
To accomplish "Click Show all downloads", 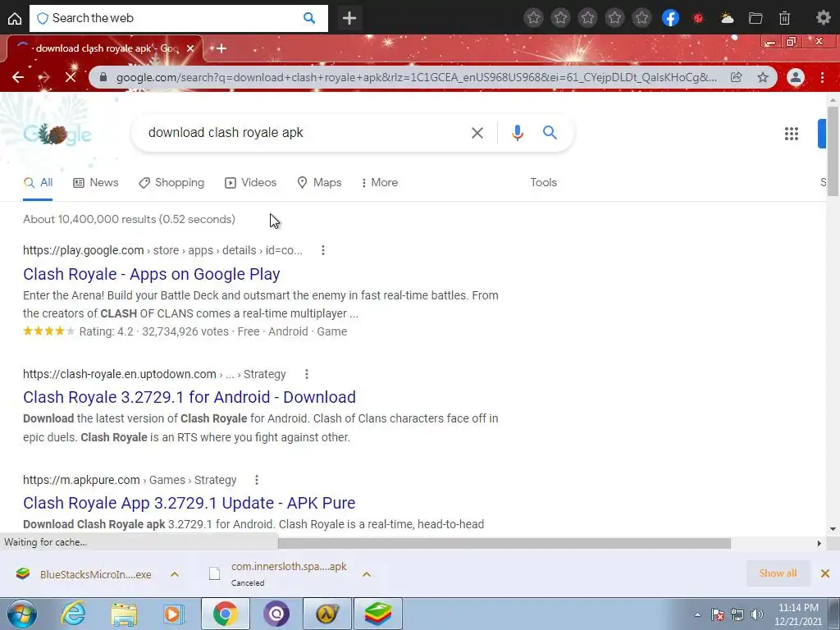I will pyautogui.click(x=778, y=573).
